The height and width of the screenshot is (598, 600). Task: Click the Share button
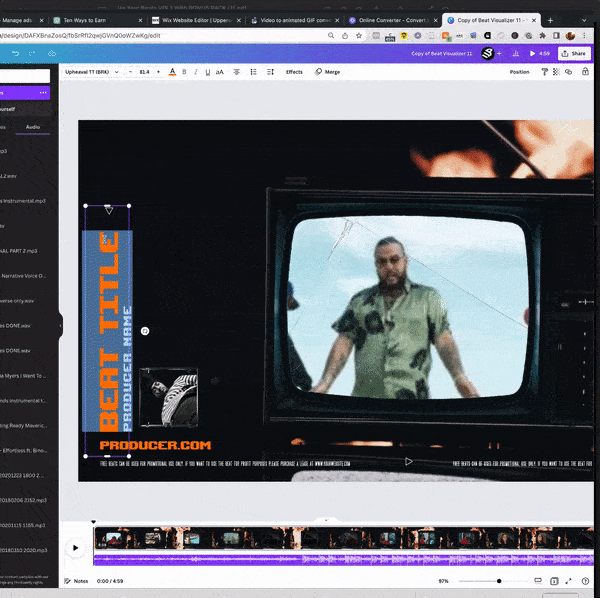pyautogui.click(x=574, y=54)
